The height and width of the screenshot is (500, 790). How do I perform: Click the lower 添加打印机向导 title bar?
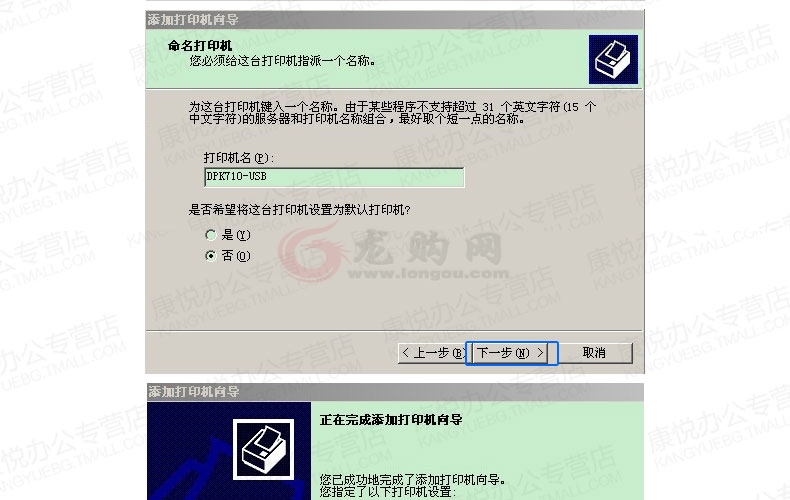pyautogui.click(x=394, y=392)
